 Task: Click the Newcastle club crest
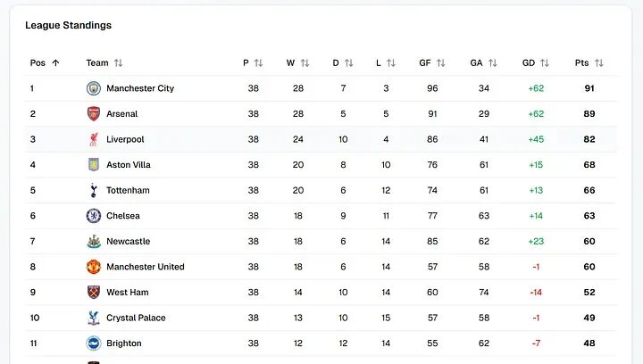[94, 241]
